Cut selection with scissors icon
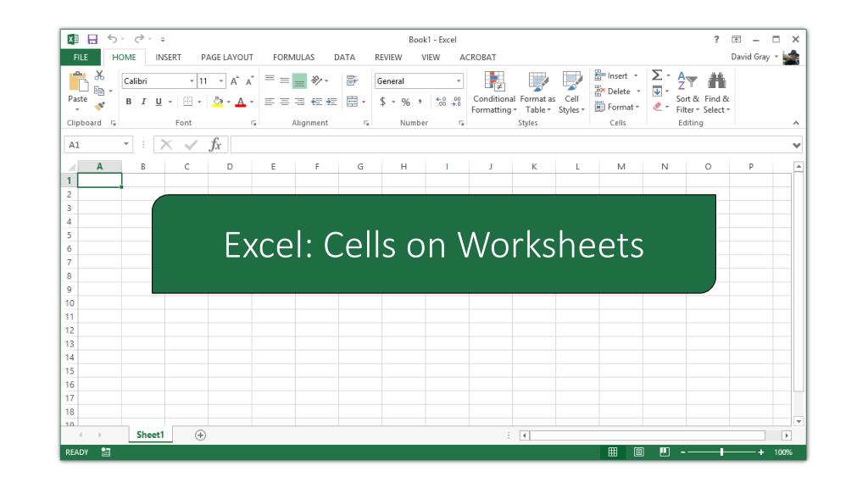This screenshot has height=488, width=868. tap(100, 75)
